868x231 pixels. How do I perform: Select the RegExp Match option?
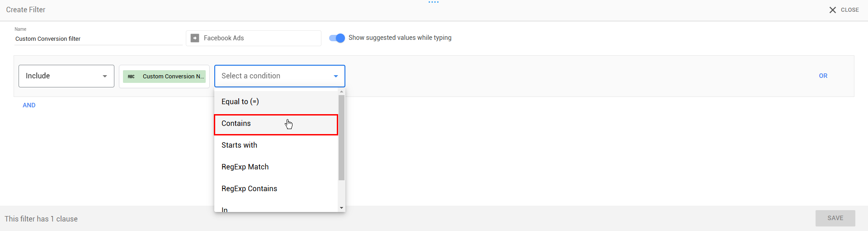click(245, 167)
